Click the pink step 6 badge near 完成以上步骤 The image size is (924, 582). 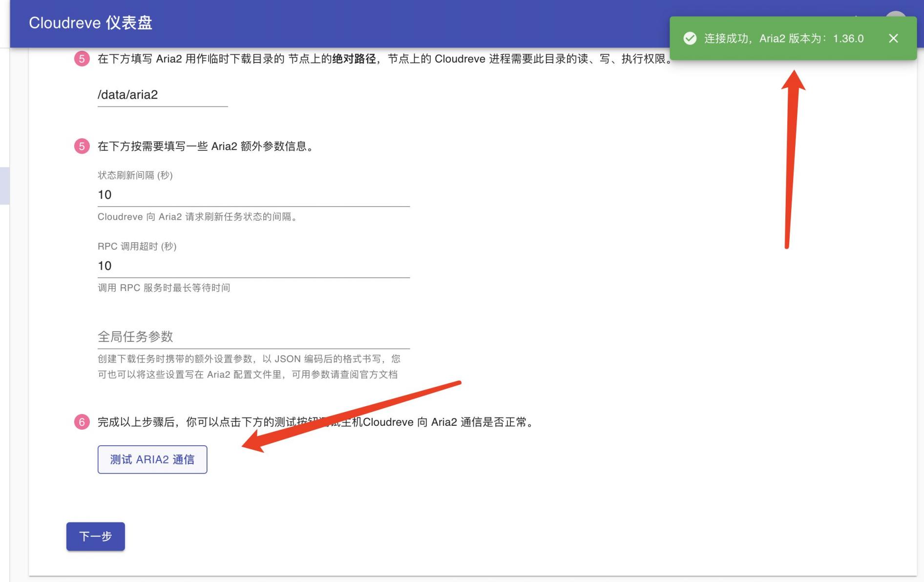point(81,422)
